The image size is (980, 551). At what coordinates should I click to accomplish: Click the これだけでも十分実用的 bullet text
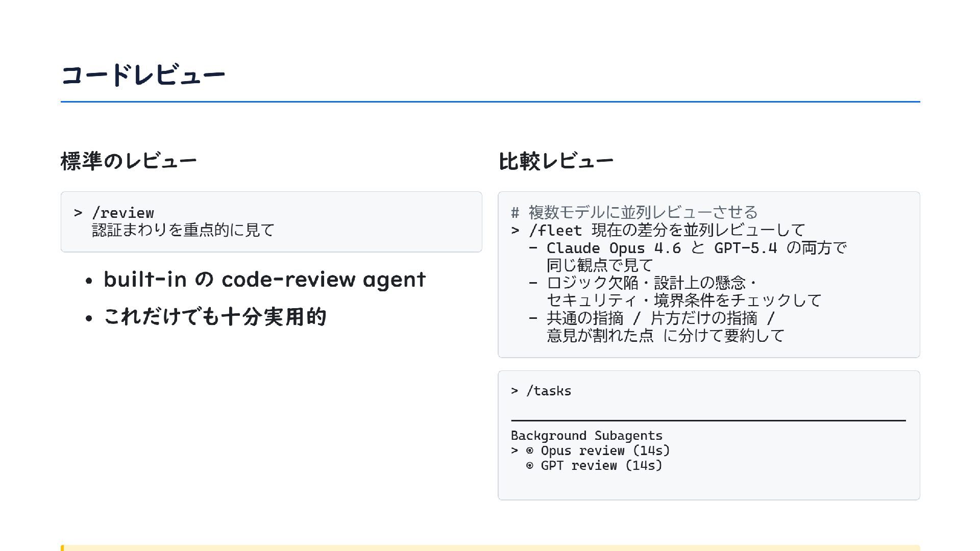215,317
